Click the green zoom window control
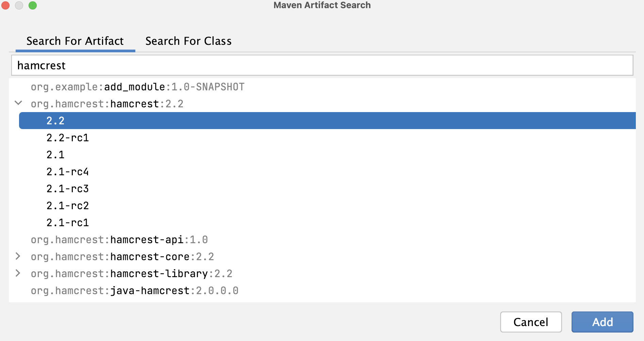644x341 pixels. point(32,5)
